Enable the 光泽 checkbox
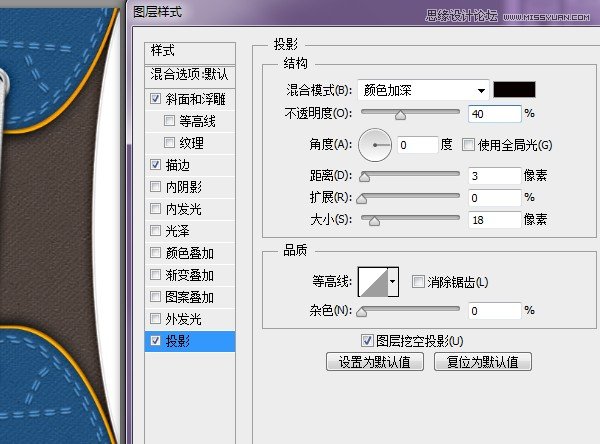The width and height of the screenshot is (600, 444). tap(155, 231)
